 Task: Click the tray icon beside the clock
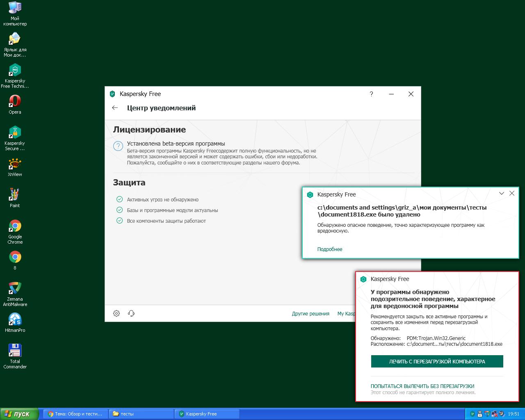point(502,414)
